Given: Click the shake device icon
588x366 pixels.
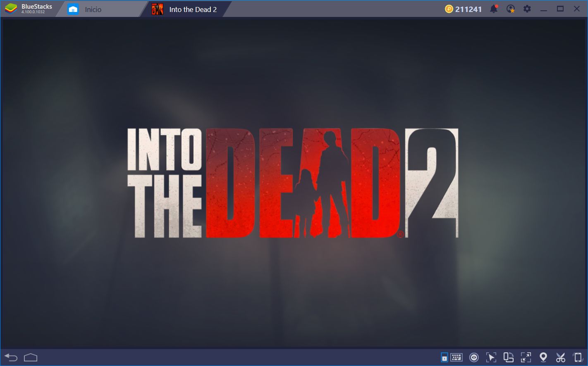Looking at the screenshot, I should [x=578, y=357].
